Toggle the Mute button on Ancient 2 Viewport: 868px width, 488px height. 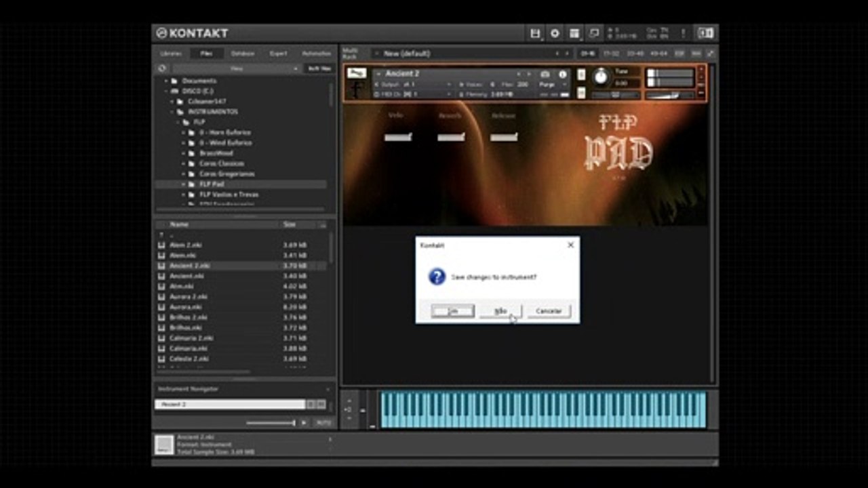581,93
